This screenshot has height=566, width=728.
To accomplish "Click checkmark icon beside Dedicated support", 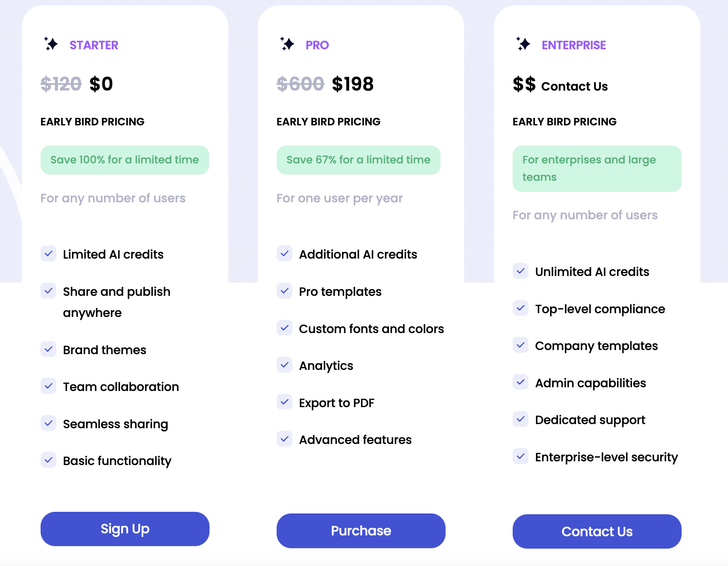I will click(x=521, y=419).
